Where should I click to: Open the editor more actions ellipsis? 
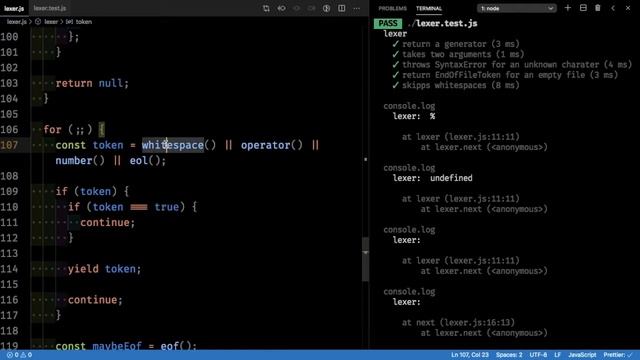coord(357,8)
